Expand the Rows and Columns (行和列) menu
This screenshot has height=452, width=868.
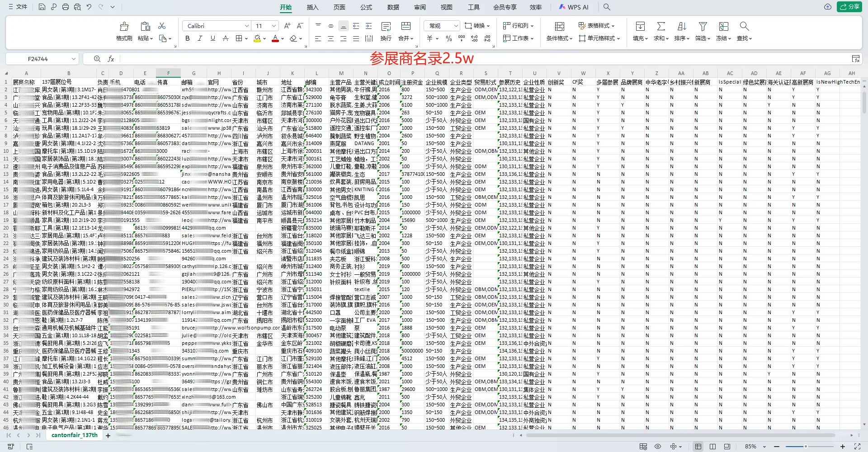[519, 26]
